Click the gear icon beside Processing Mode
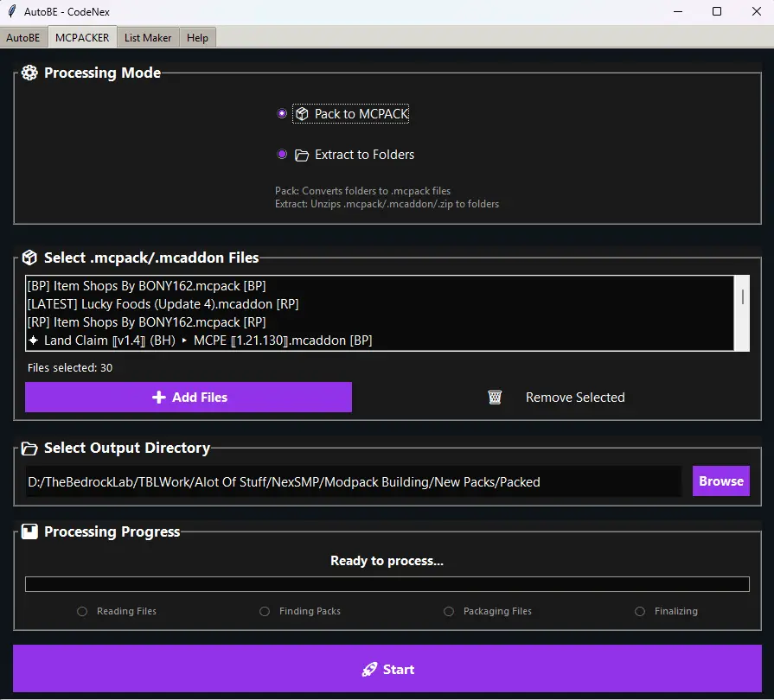Screen dimensions: 774x700 click(x=29, y=73)
